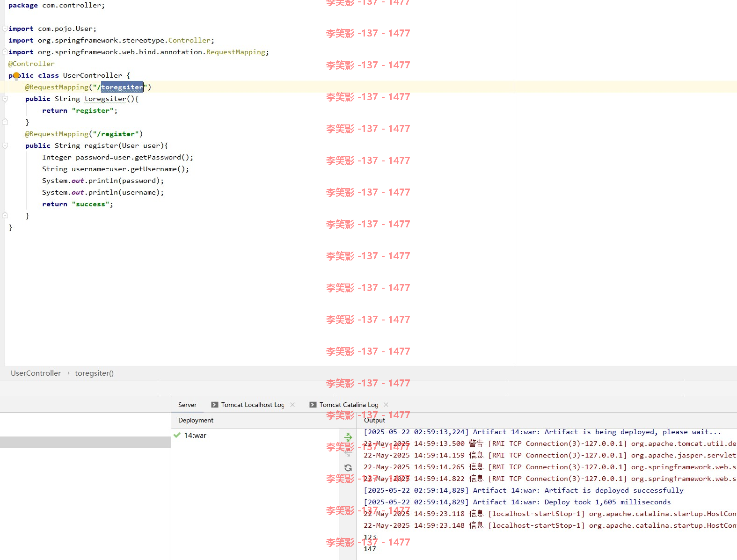Click the console icon on Tomcat Catalina Log tab

pyautogui.click(x=313, y=405)
